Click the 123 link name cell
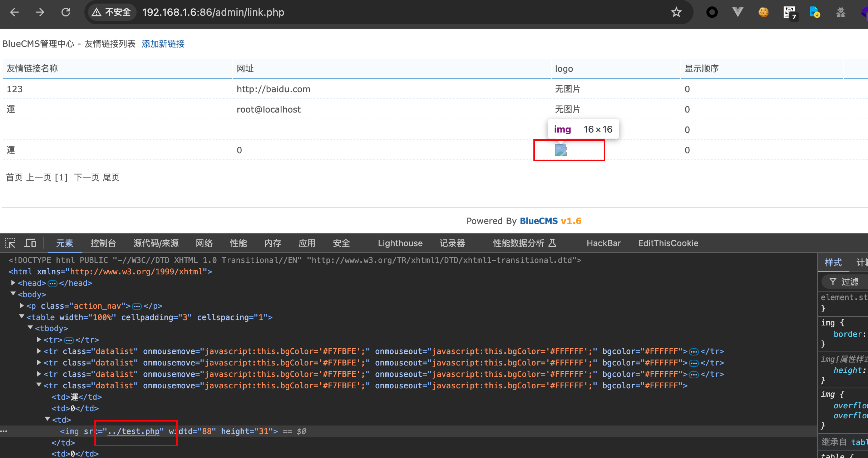Image resolution: width=868 pixels, height=458 pixels. (x=15, y=89)
